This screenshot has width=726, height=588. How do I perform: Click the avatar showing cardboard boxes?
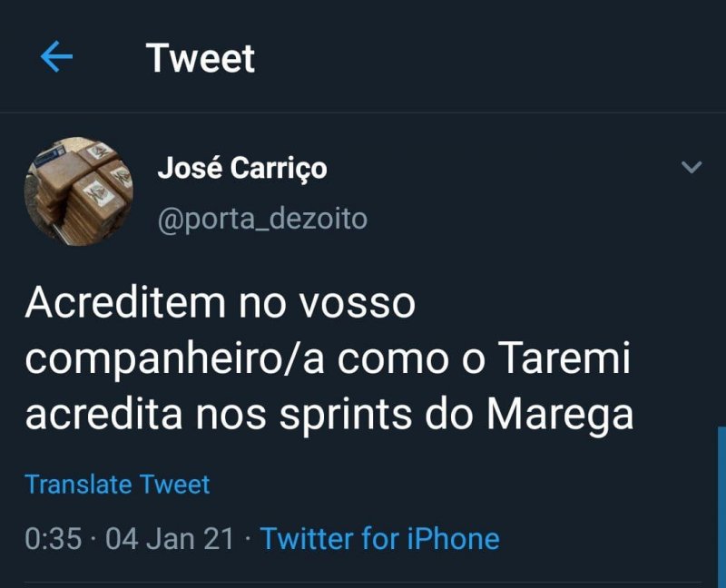pyautogui.click(x=77, y=194)
